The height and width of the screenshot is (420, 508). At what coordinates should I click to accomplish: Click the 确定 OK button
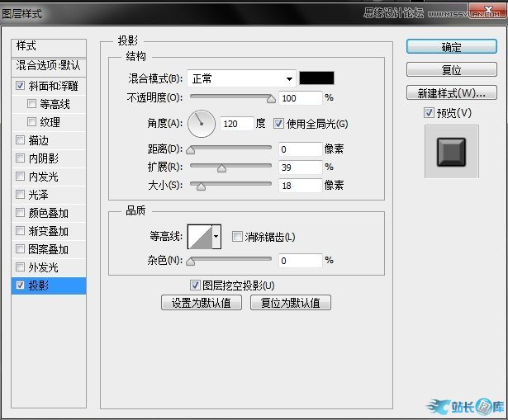[x=451, y=47]
